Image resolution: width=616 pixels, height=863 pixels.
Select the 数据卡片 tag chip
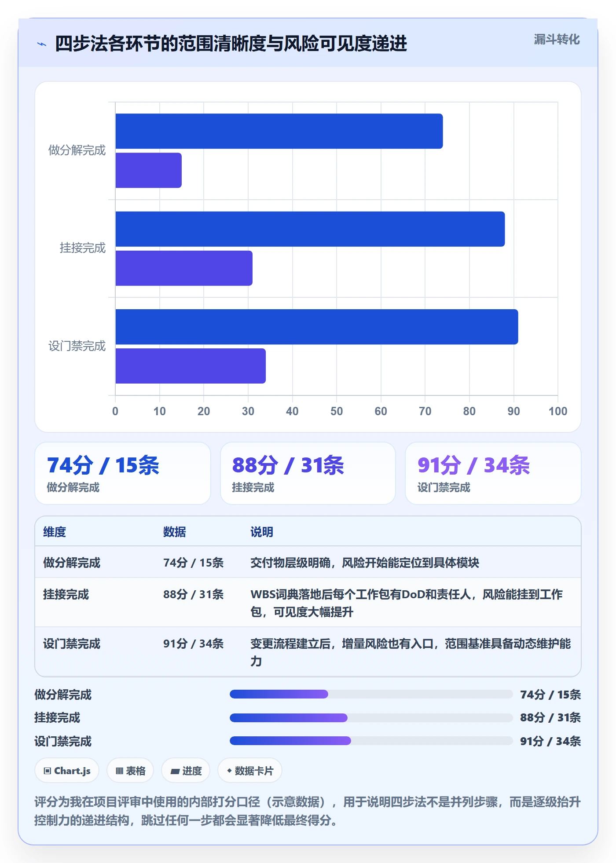[250, 771]
